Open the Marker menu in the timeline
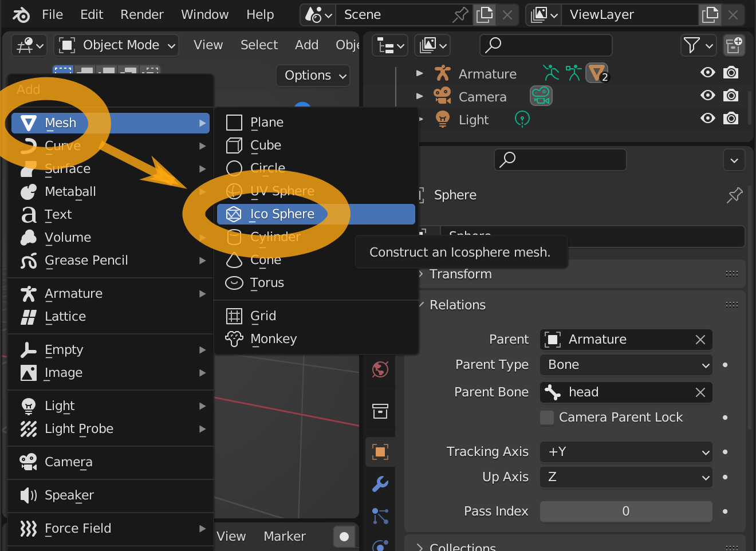This screenshot has width=756, height=551. [285, 537]
